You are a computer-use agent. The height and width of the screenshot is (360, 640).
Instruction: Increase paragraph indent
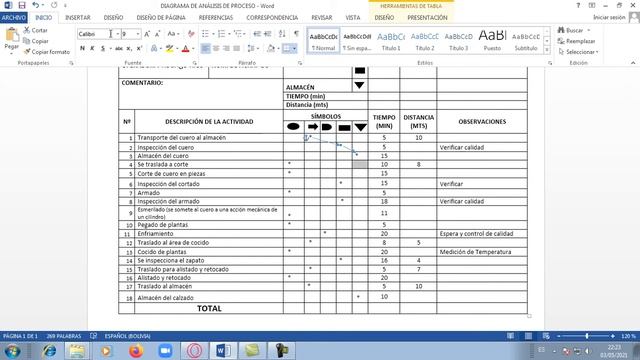click(x=268, y=34)
